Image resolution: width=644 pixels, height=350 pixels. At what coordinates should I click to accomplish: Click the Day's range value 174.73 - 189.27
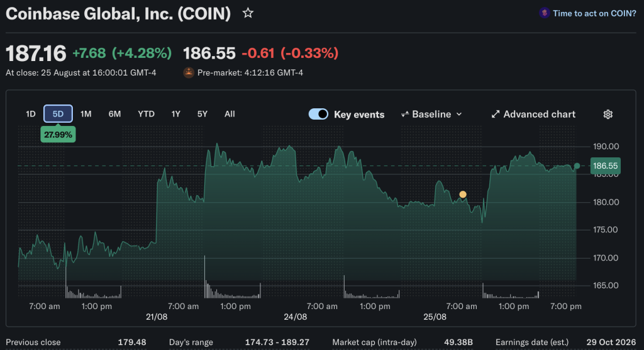coord(277,342)
